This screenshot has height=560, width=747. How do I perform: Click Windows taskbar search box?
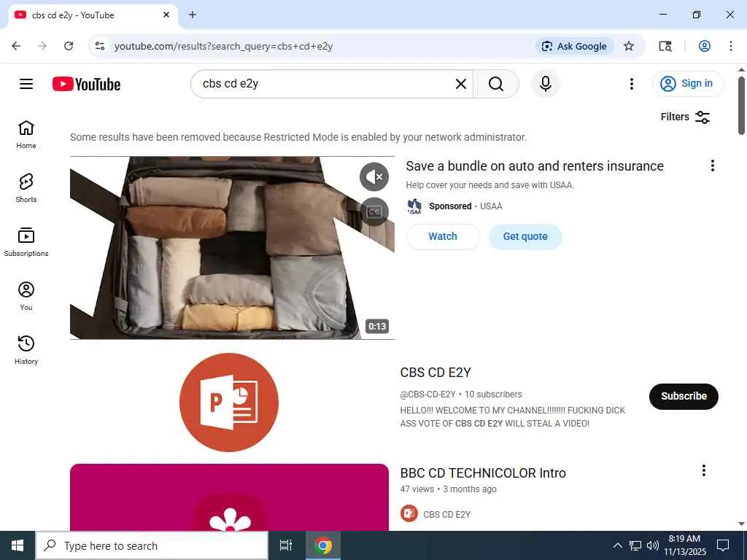coord(152,545)
